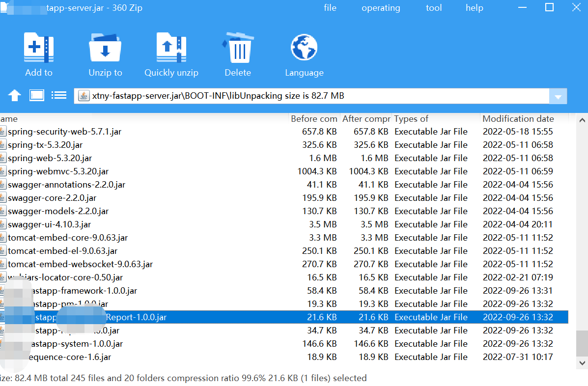Sort by Before compression column header

pos(314,119)
